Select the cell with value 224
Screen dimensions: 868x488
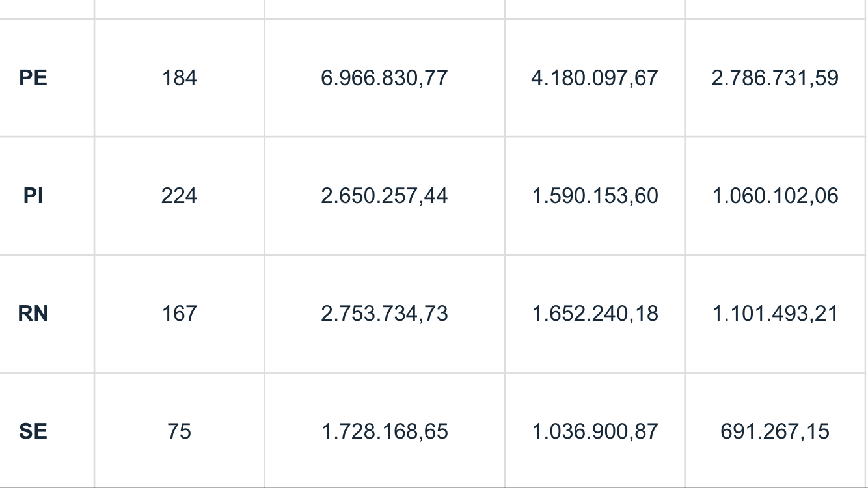coord(179,196)
